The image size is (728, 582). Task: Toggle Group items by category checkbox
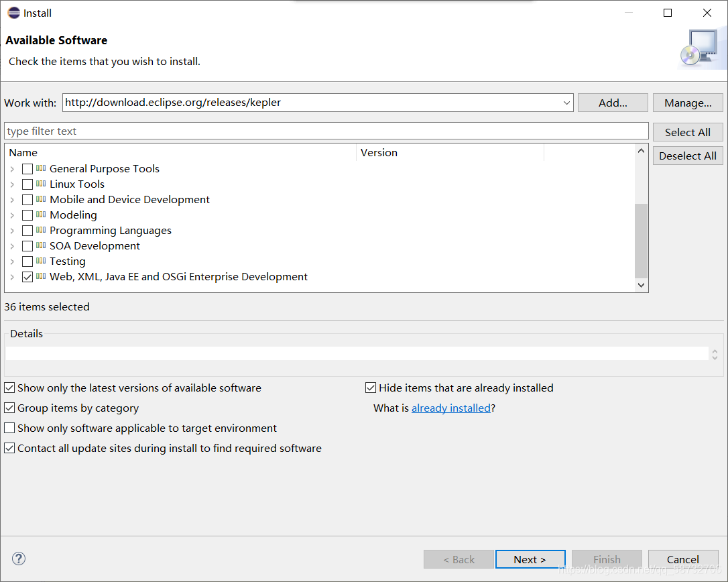[9, 408]
